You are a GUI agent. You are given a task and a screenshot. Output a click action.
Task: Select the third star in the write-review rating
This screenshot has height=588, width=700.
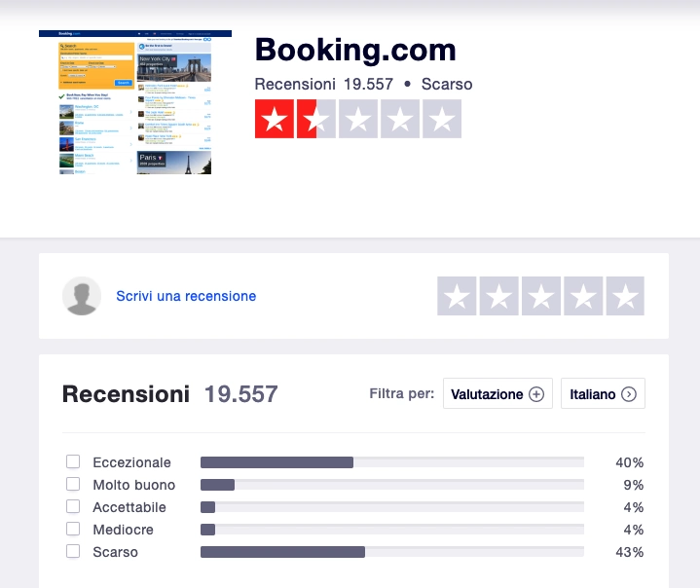point(541,296)
